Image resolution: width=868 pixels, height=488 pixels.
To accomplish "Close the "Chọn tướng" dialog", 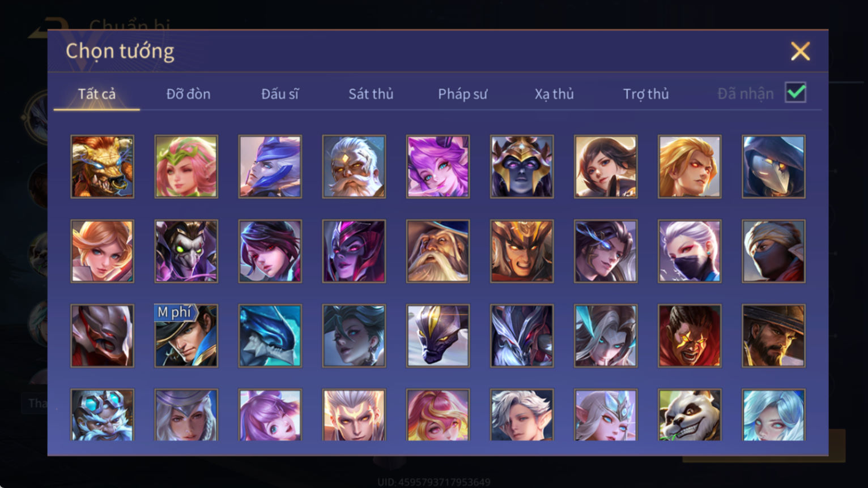I will click(x=800, y=52).
